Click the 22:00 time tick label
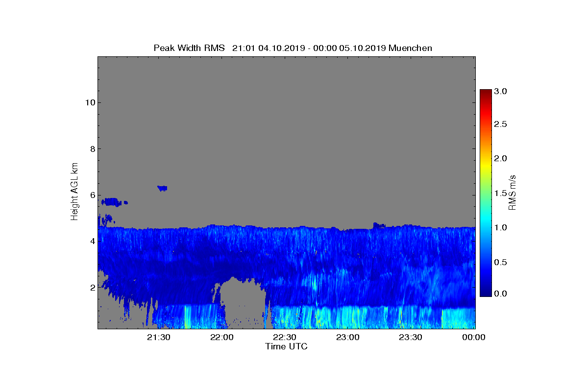 coord(223,337)
